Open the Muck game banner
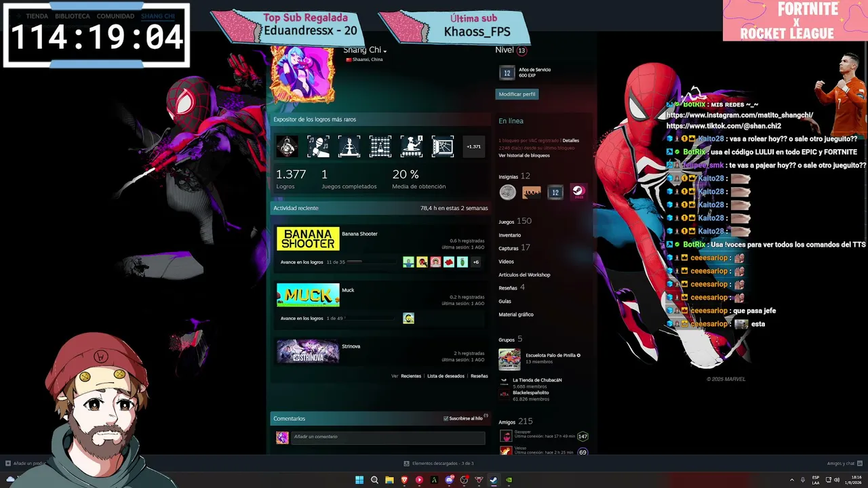 pyautogui.click(x=308, y=295)
